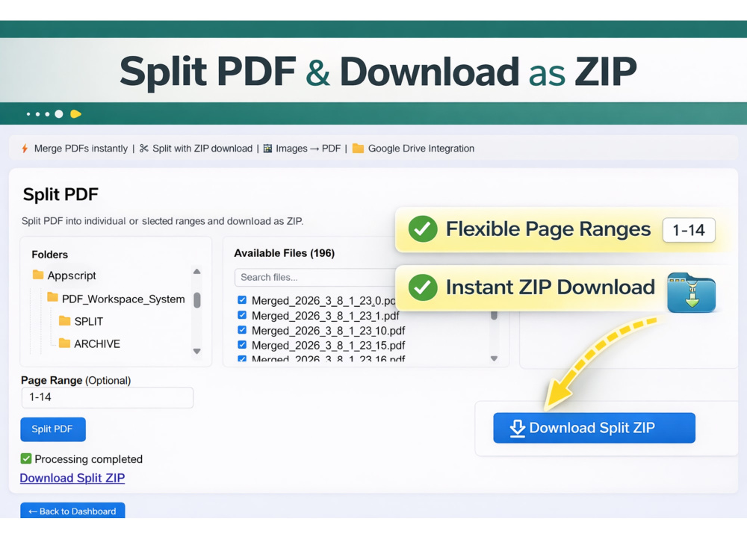Click the Page Range input with 1-14
The image size is (747, 560).
pyautogui.click(x=107, y=397)
